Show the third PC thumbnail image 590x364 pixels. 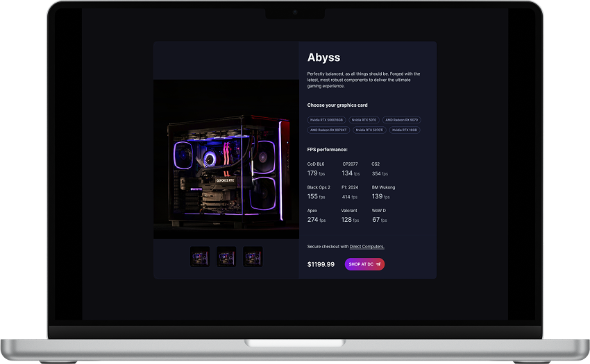click(253, 257)
